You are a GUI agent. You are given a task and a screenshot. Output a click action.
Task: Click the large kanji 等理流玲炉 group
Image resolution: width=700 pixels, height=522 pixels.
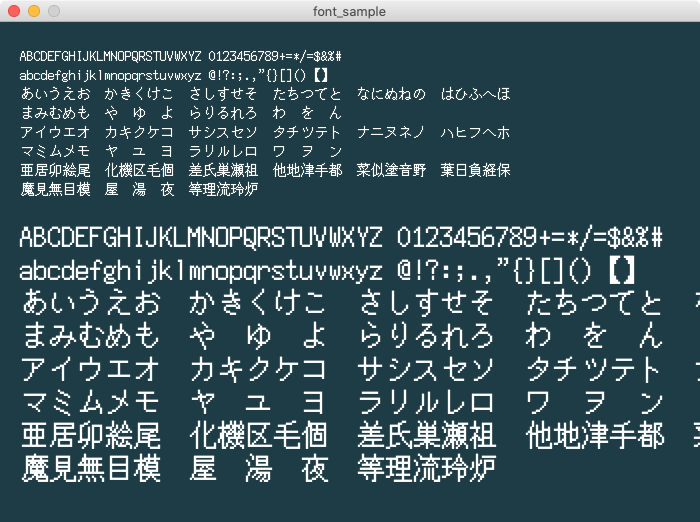tap(426, 468)
